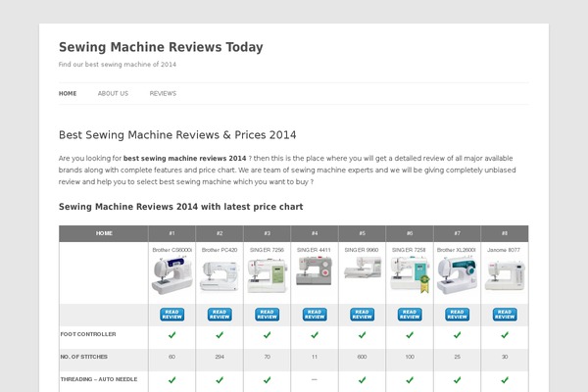Read Review for Brother XL2600I
Image resolution: width=588 pixels, height=392 pixels.
457,315
